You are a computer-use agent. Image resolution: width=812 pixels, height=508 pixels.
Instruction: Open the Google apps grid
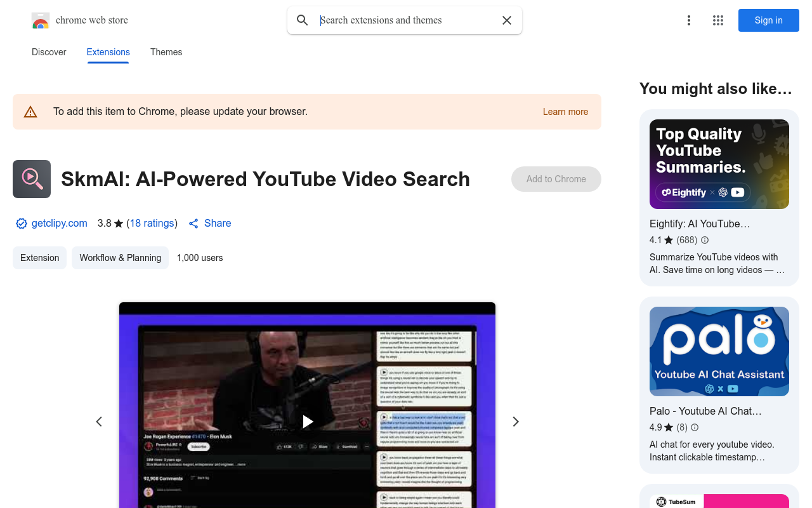(x=717, y=20)
